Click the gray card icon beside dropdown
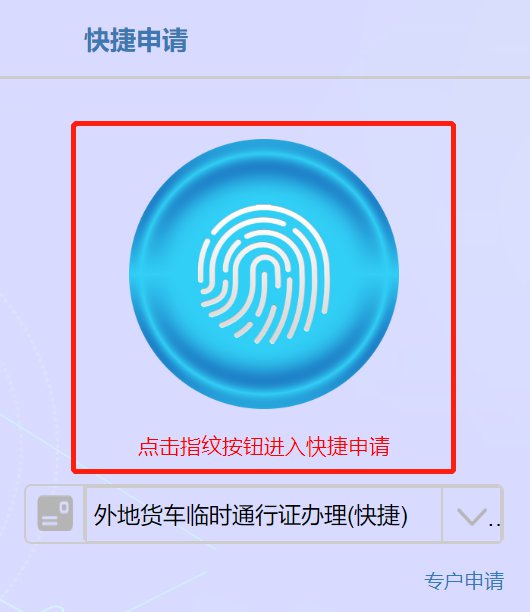This screenshot has width=530, height=612. tap(55, 513)
